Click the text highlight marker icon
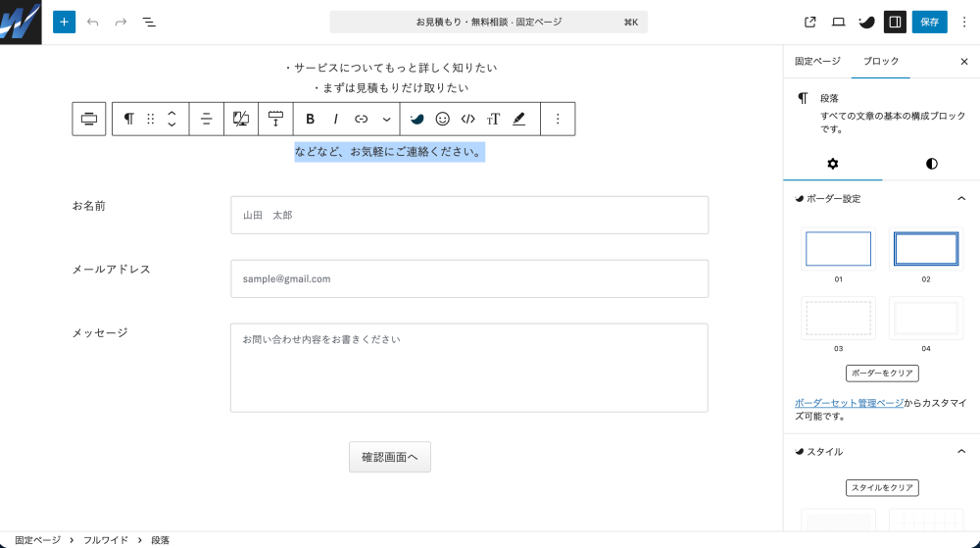The width and height of the screenshot is (980, 548). tap(518, 119)
